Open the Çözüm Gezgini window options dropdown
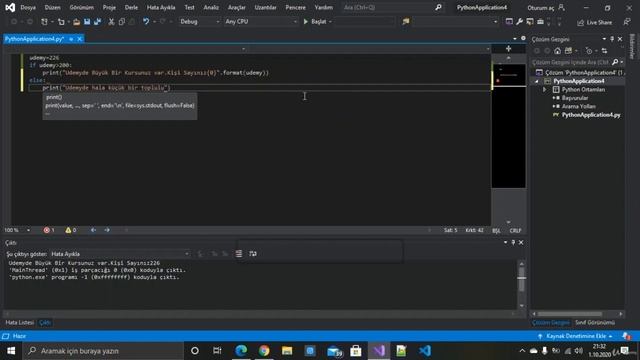The width and height of the screenshot is (640, 360). point(604,39)
